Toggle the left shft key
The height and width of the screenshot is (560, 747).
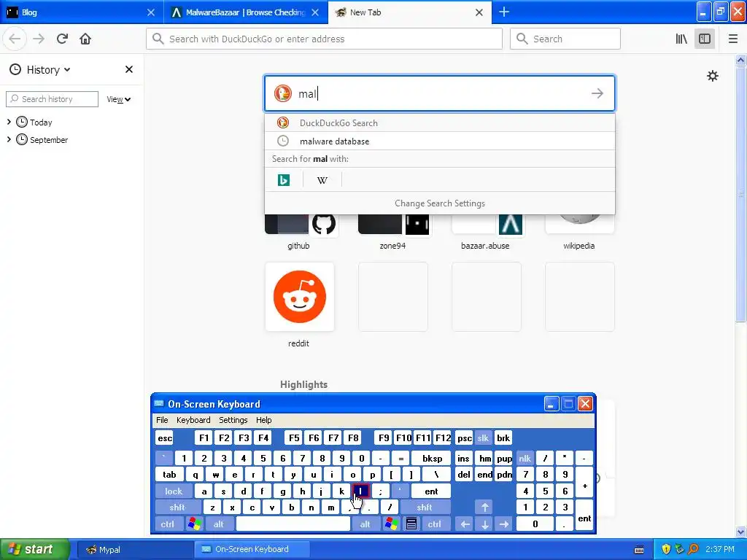pyautogui.click(x=177, y=507)
